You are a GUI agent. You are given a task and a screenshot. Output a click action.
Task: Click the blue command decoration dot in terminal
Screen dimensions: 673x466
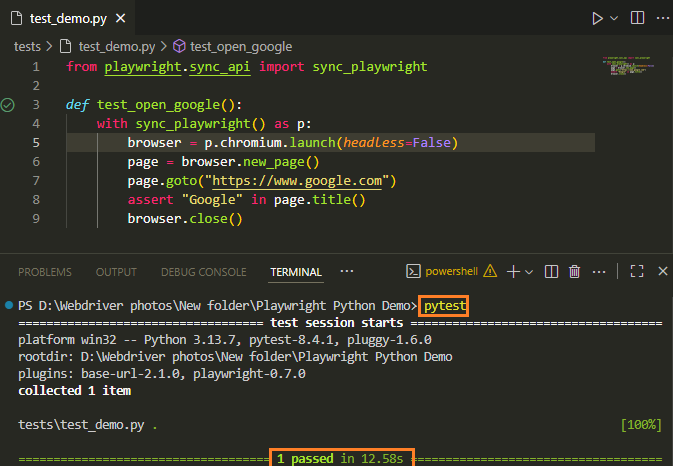tap(9, 306)
